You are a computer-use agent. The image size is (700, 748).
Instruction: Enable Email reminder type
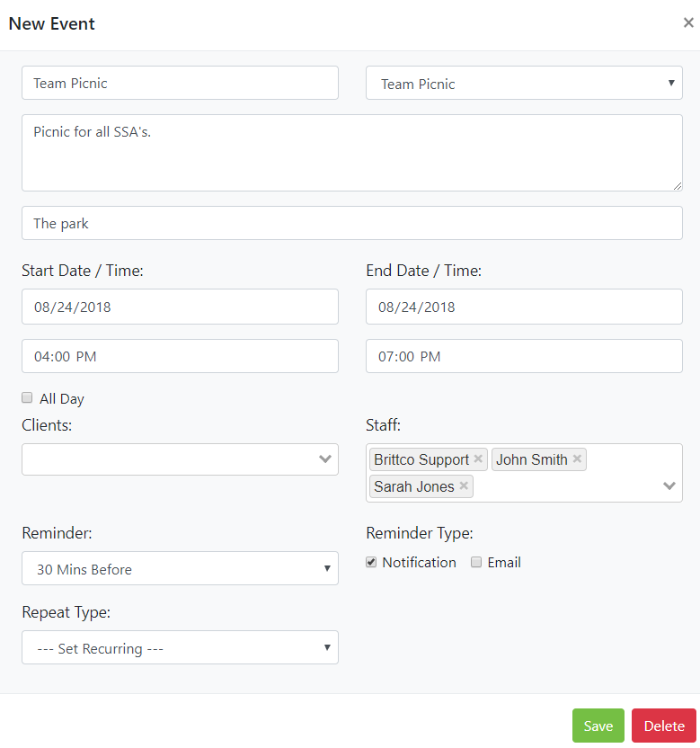[x=477, y=562]
